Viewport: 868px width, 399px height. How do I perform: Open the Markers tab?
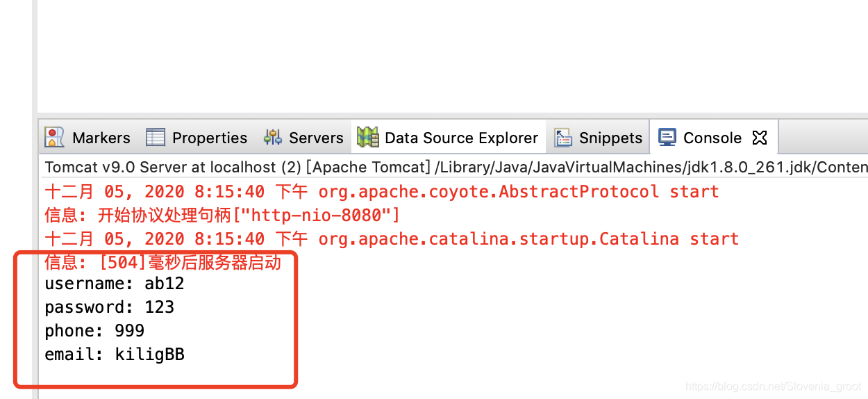87,138
